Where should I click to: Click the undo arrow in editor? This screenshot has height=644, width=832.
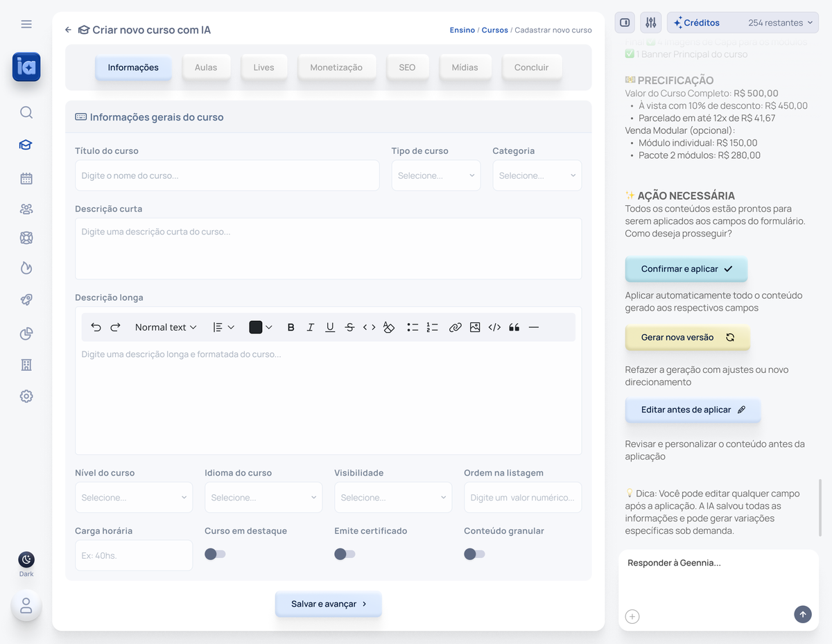tap(96, 327)
